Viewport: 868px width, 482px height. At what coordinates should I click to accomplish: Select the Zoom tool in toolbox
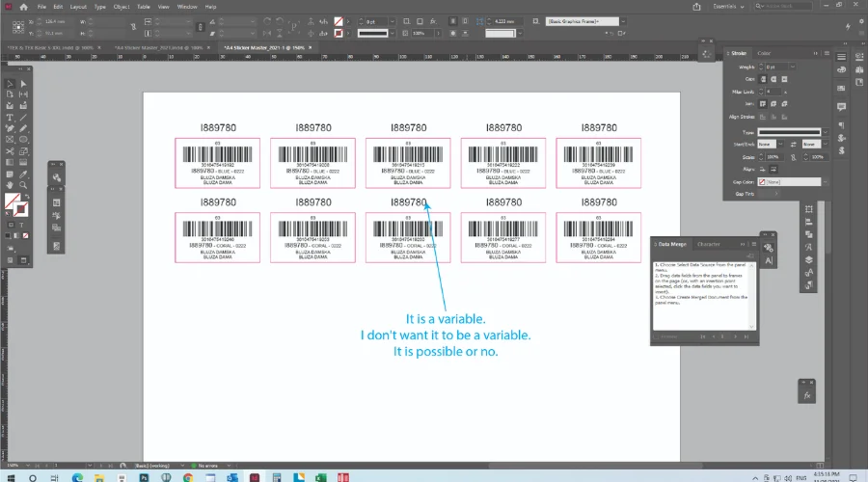23,185
